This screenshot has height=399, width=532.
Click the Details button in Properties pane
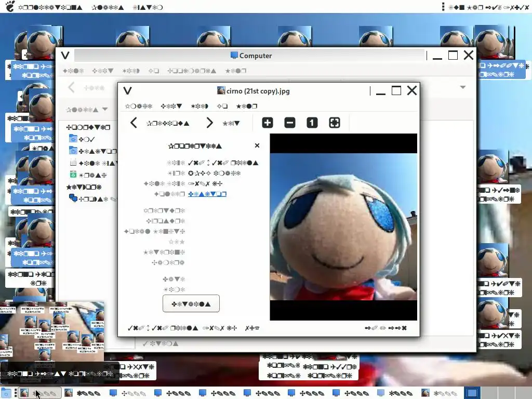pos(191,303)
